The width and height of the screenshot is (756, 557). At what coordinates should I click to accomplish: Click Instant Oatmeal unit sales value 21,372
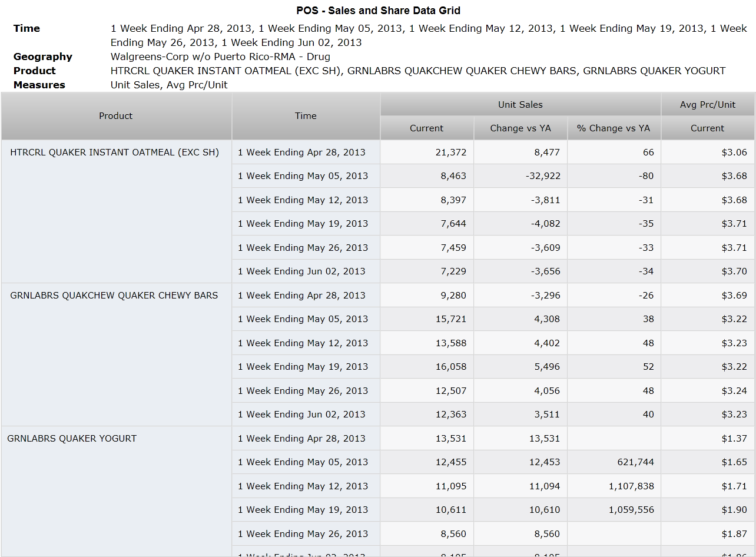pos(427,152)
